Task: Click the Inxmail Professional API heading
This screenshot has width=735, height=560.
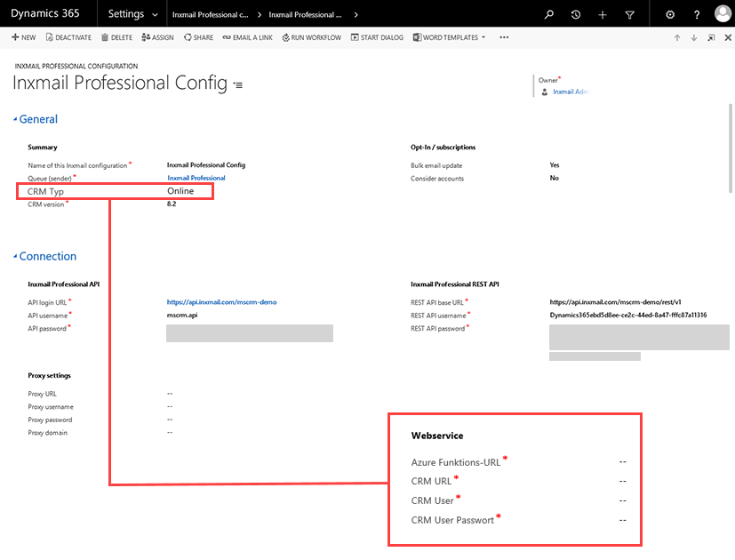Action: 63,284
